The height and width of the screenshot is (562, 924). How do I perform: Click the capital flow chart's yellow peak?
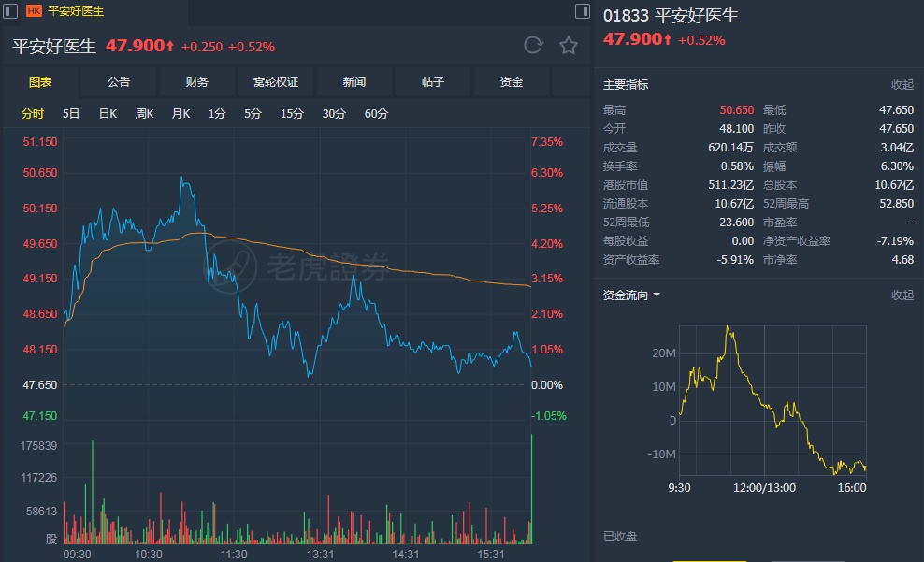tap(729, 327)
